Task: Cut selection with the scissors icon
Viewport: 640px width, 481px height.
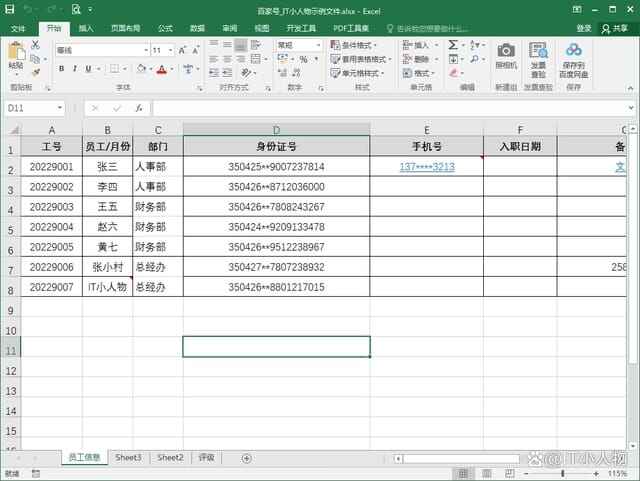Action: 36,45
